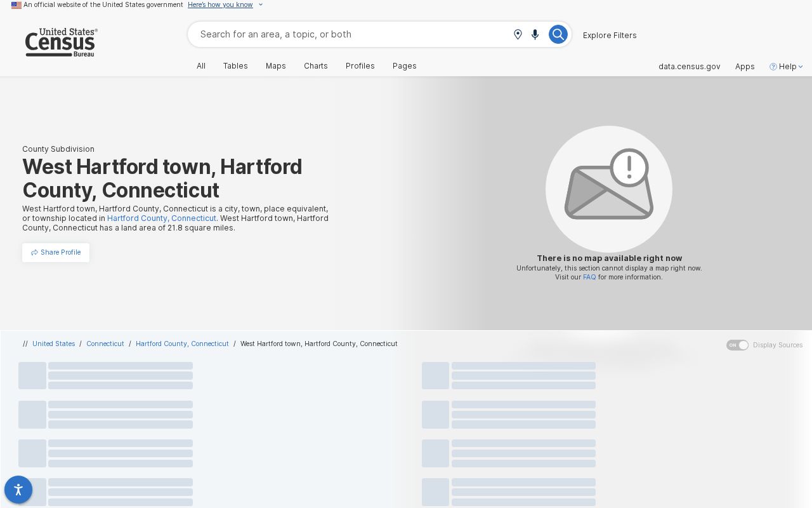The image size is (812, 508).
Task: Open the Apps link
Action: tap(745, 67)
